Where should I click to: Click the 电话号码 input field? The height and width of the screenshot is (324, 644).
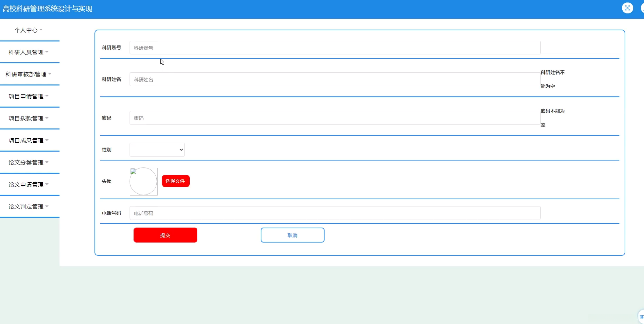[335, 213]
